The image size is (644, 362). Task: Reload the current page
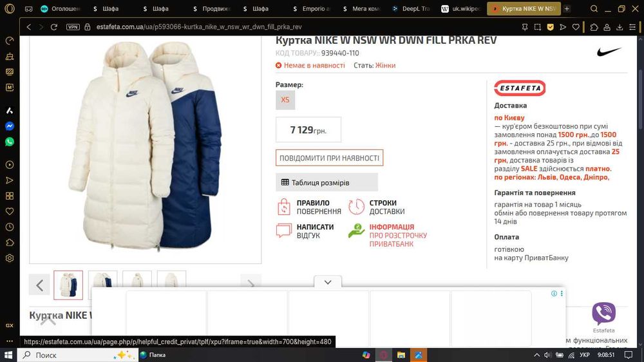tap(54, 26)
